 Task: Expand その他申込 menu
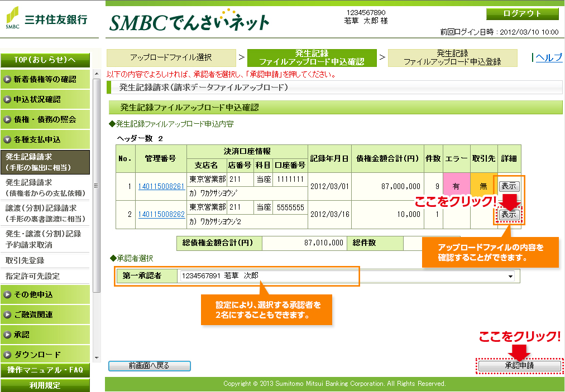coord(45,294)
